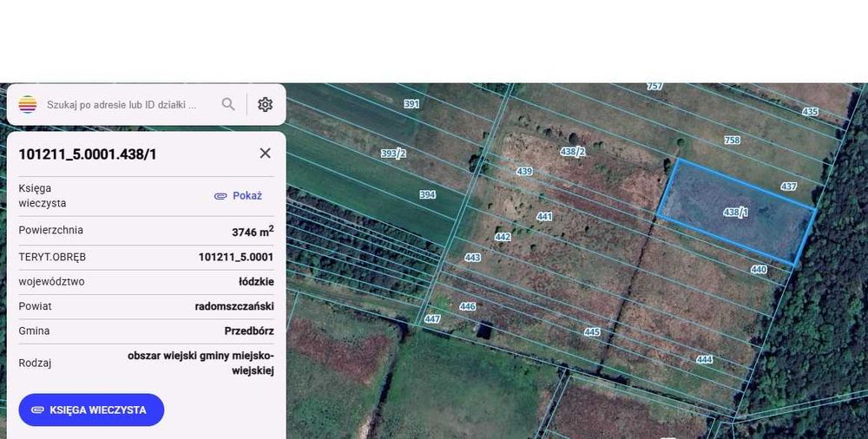
Task: Click parcel label 444 on map
Action: pos(704,359)
